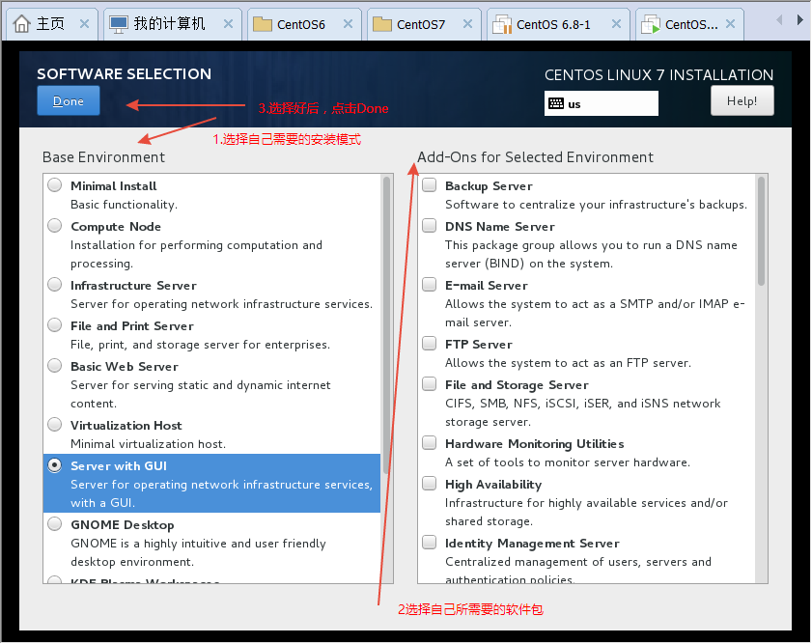Pick the Virtualization Host radio button
This screenshot has height=644, width=812.
click(x=55, y=425)
